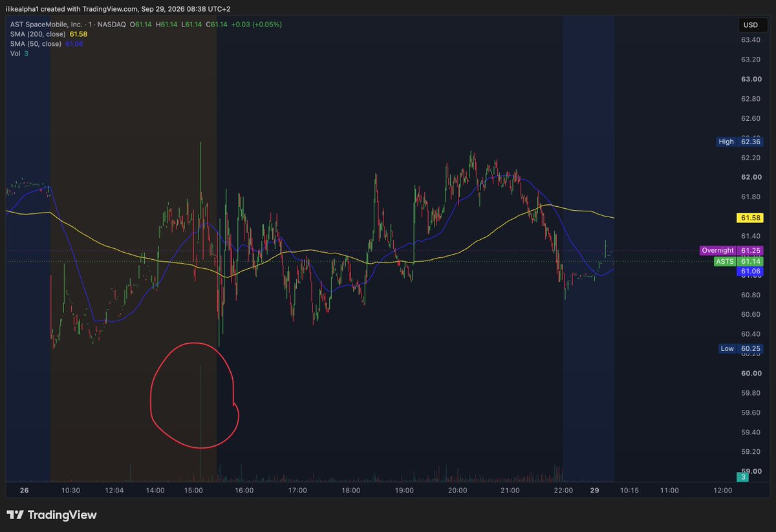776x532 pixels.
Task: Click the 60.00 price axis label
Action: click(x=750, y=373)
